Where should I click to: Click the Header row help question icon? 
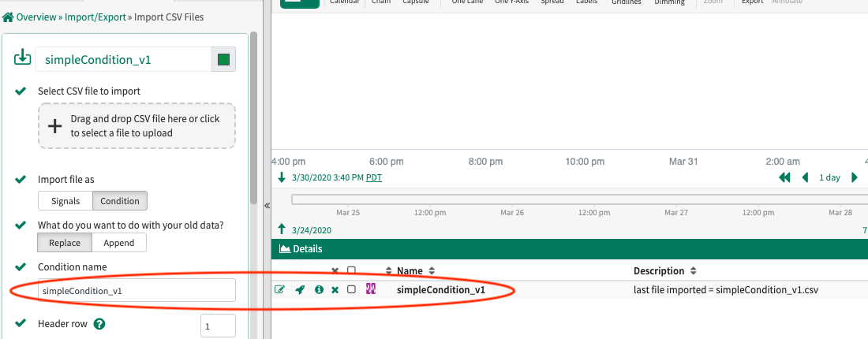[99, 324]
